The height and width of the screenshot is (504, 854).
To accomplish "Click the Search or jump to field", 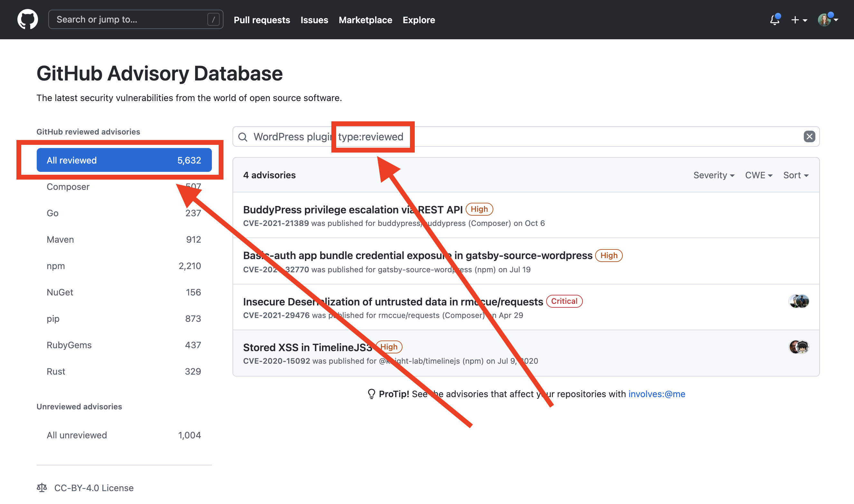I will pyautogui.click(x=135, y=19).
